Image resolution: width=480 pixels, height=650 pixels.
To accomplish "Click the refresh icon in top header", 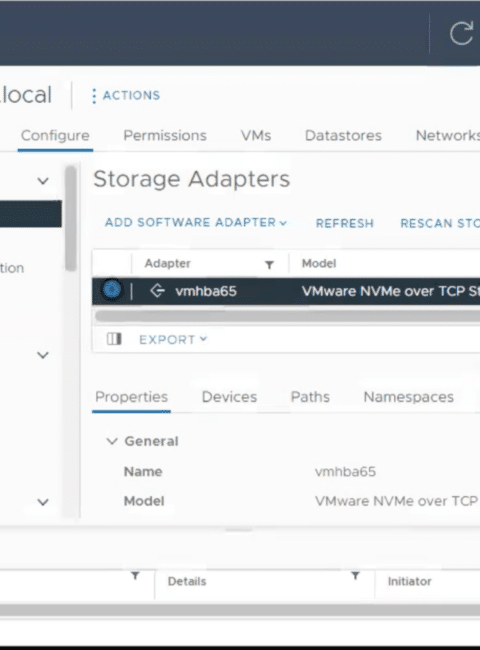I will click(461, 33).
